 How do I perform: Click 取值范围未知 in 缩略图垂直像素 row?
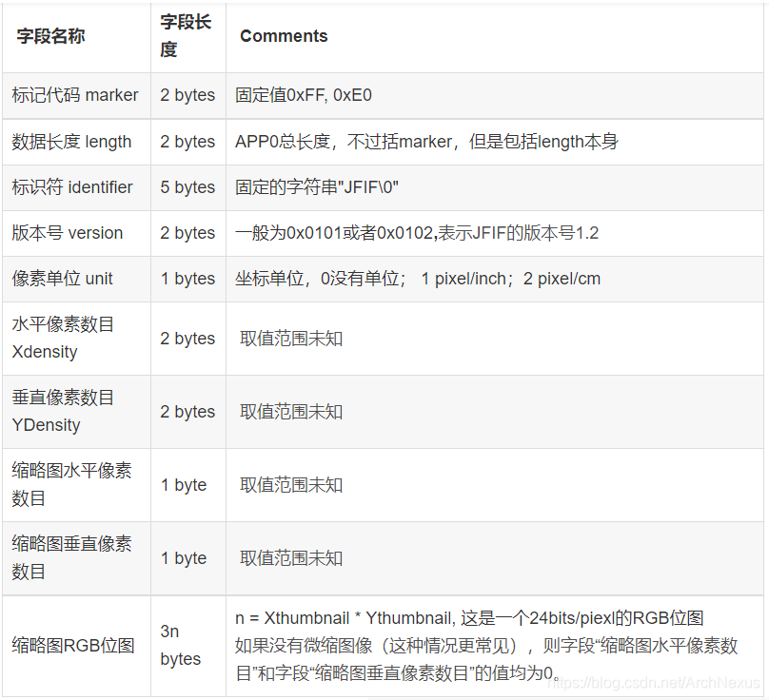coord(291,558)
